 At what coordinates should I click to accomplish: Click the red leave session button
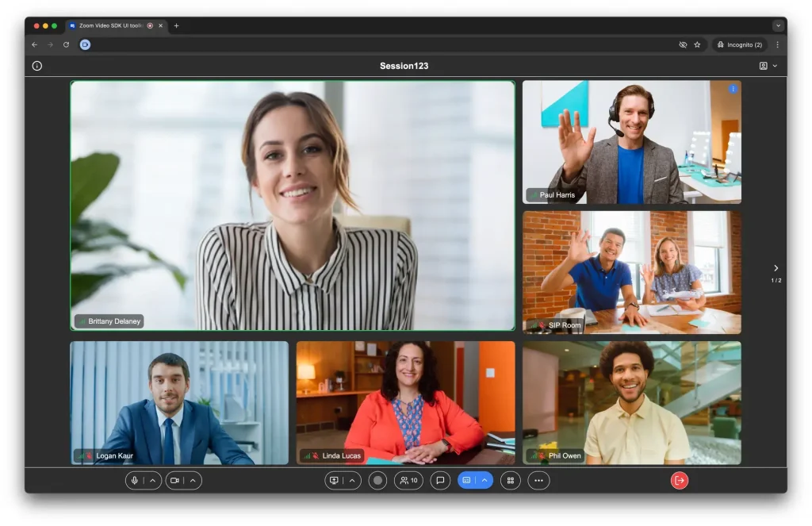pos(679,480)
